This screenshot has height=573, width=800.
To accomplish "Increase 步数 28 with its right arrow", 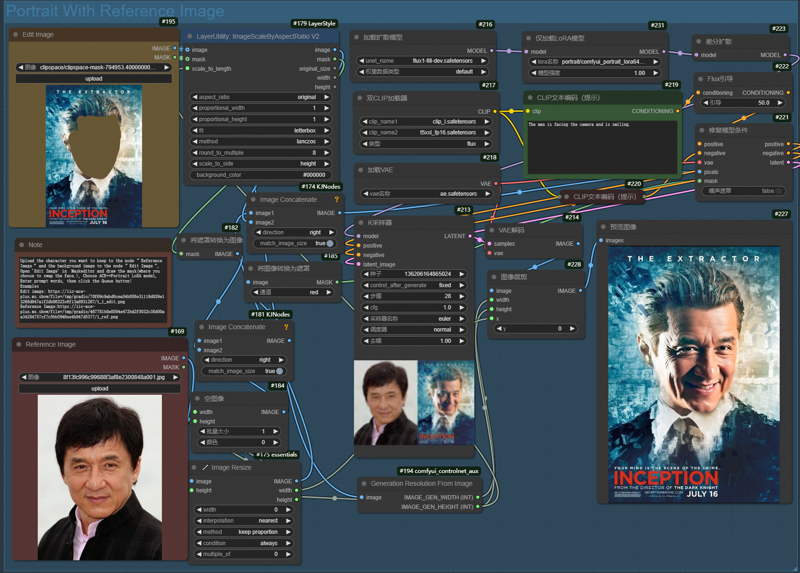I will click(461, 296).
